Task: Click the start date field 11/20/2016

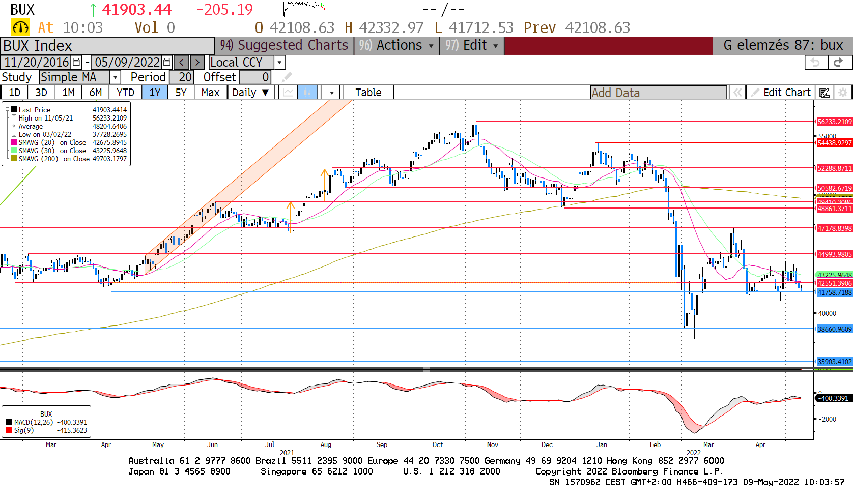Action: pyautogui.click(x=37, y=63)
